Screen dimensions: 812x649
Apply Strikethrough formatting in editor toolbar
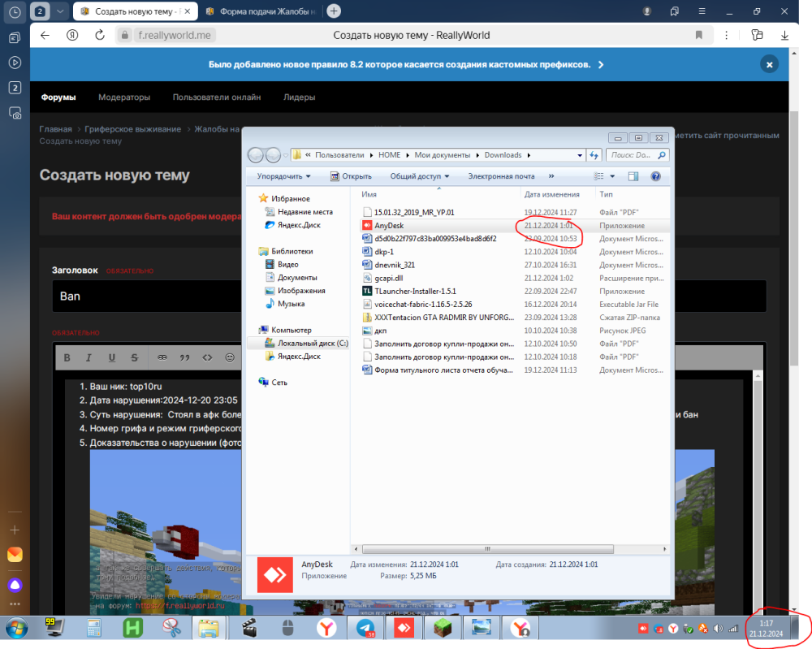pyautogui.click(x=134, y=357)
